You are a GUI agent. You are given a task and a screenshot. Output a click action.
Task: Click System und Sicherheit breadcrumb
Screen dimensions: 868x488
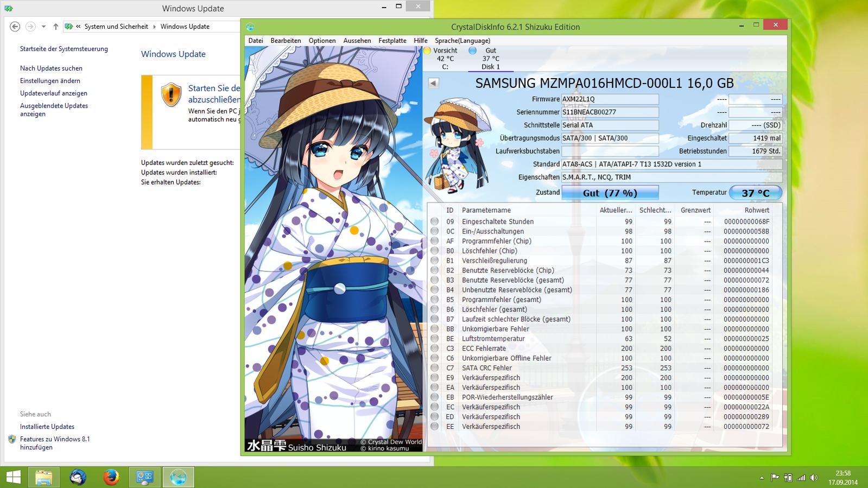pos(116,26)
